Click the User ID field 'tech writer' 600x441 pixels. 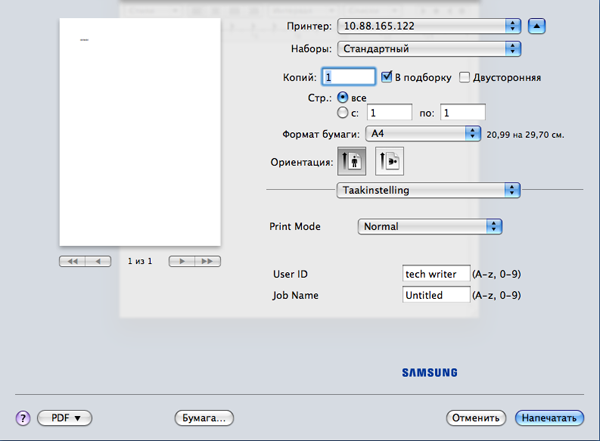436,274
